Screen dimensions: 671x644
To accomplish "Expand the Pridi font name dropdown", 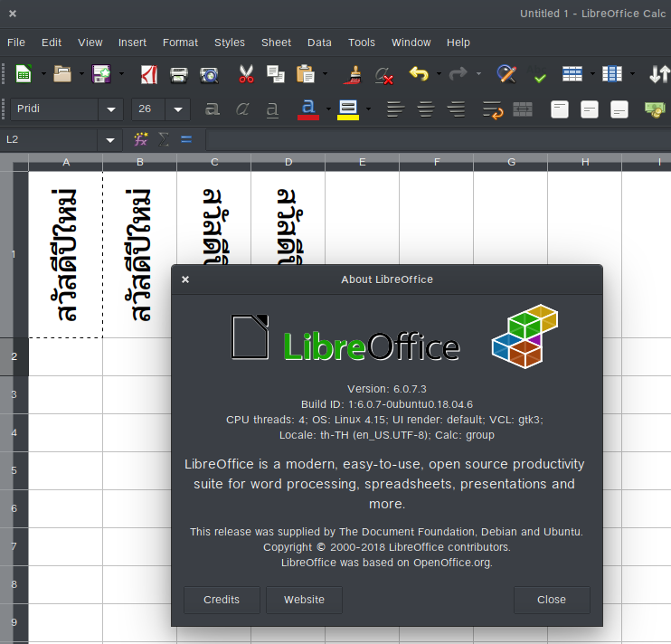I will (111, 109).
